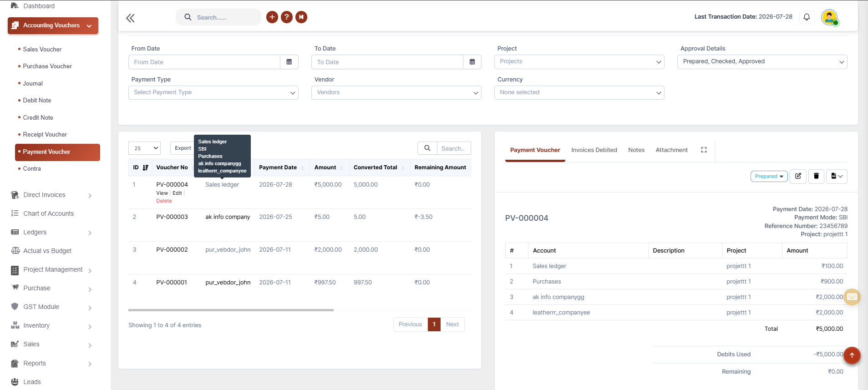Go to Previous page
868x390 pixels.
pos(410,324)
